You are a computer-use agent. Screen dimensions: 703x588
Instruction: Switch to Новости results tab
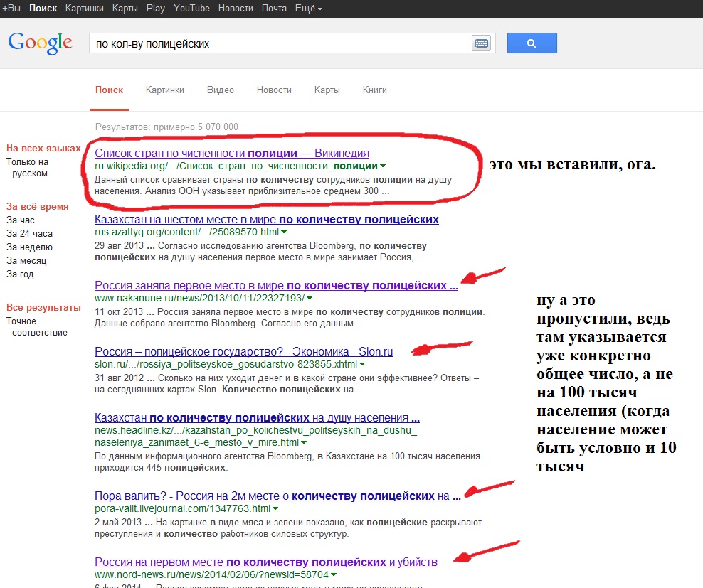tap(274, 90)
